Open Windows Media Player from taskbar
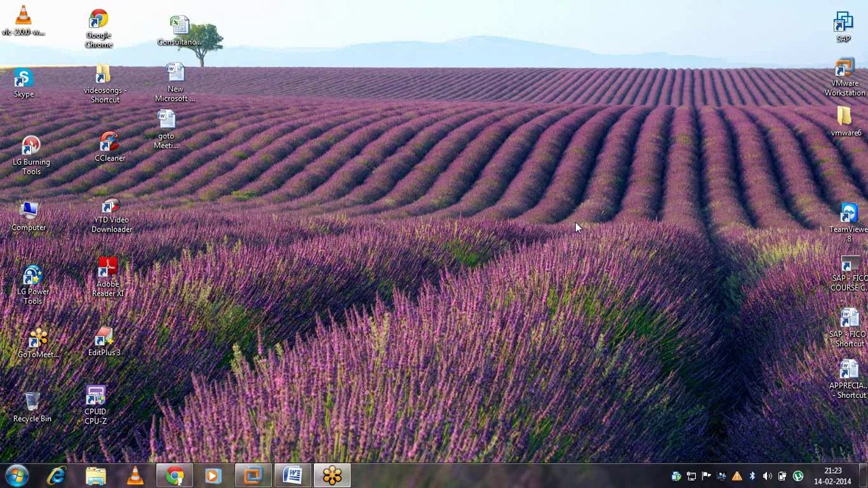 click(213, 476)
